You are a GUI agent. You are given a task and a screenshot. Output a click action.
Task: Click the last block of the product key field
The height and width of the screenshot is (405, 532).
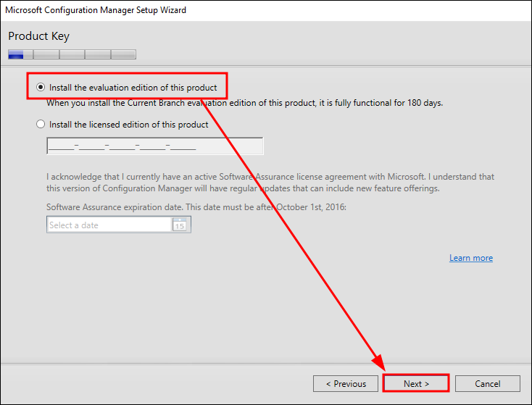point(183,146)
